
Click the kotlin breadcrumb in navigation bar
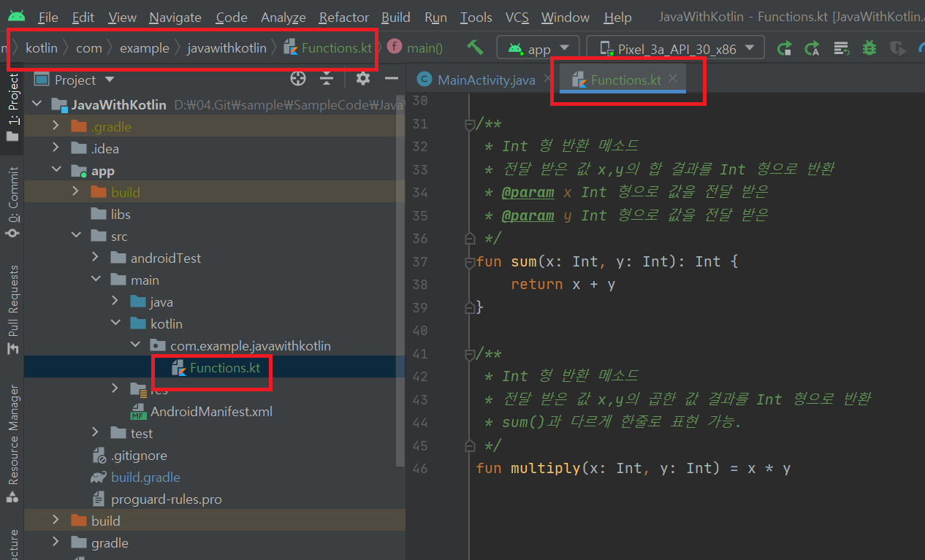click(x=42, y=48)
